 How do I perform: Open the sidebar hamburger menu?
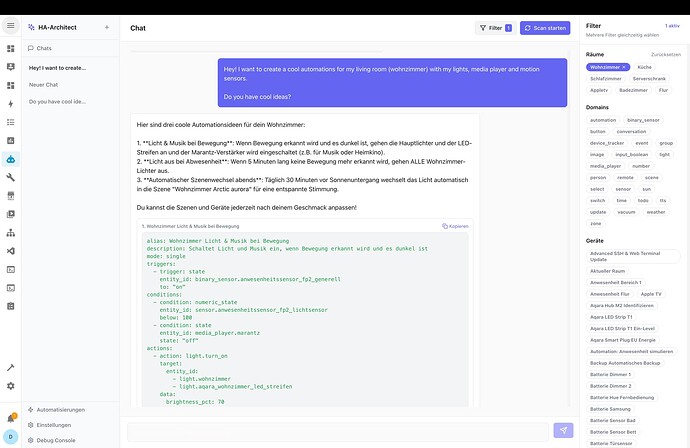click(10, 28)
